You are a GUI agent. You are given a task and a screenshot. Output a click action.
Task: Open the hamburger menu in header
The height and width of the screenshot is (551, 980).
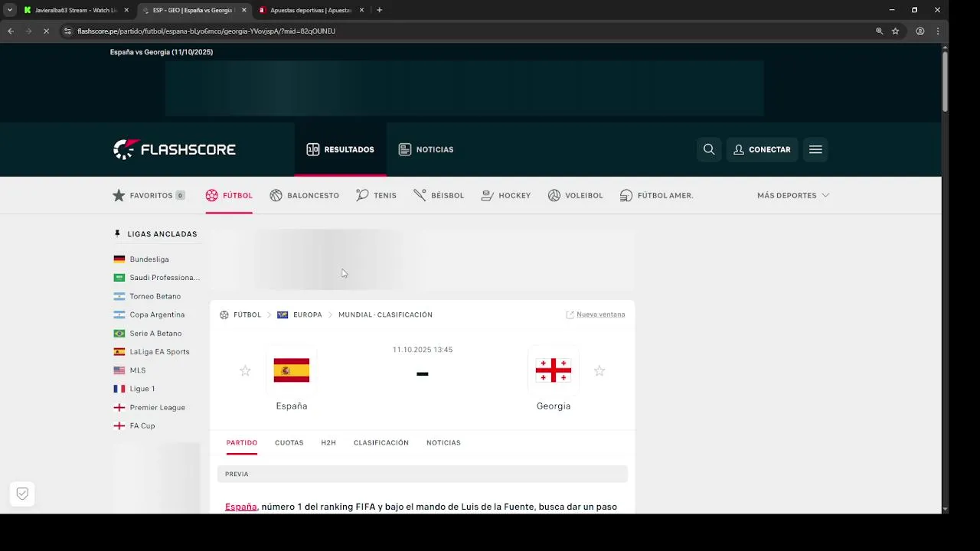pyautogui.click(x=815, y=149)
